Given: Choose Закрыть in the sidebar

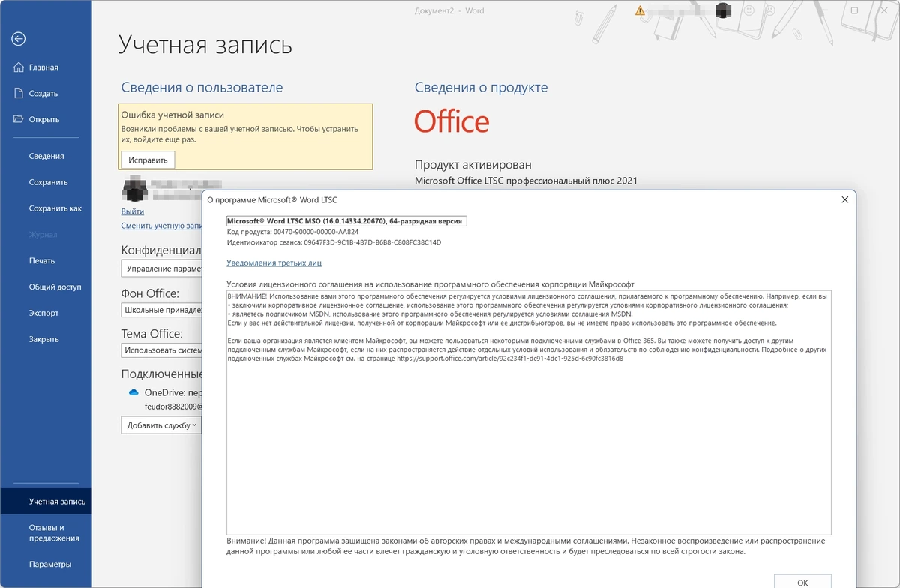Looking at the screenshot, I should pyautogui.click(x=46, y=339).
